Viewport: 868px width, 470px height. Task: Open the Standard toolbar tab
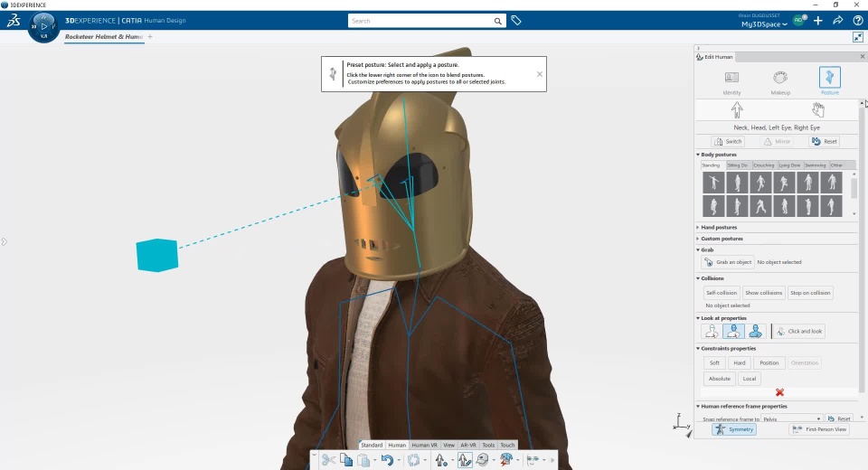click(x=372, y=445)
